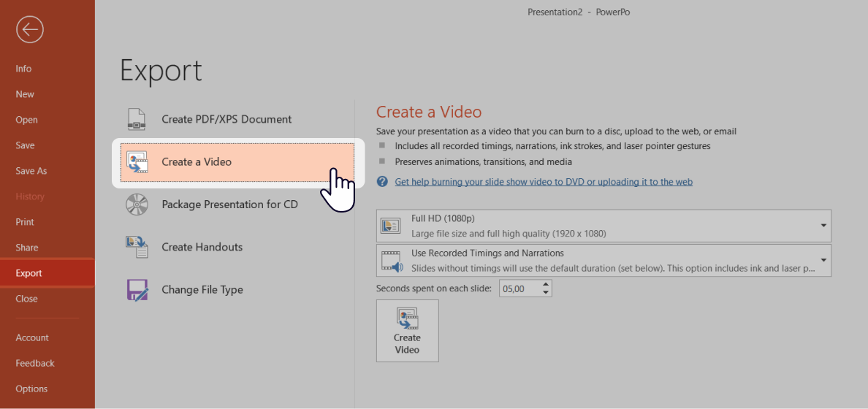Screen dimensions: 868x409
Task: Click the seconds per slide input field
Action: [x=519, y=288]
